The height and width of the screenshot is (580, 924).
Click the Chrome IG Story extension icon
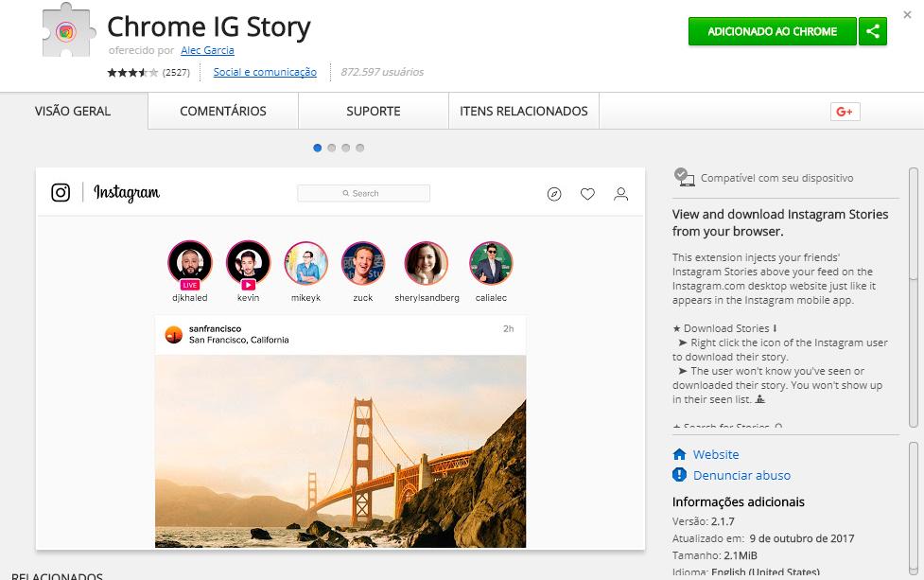coord(66,32)
